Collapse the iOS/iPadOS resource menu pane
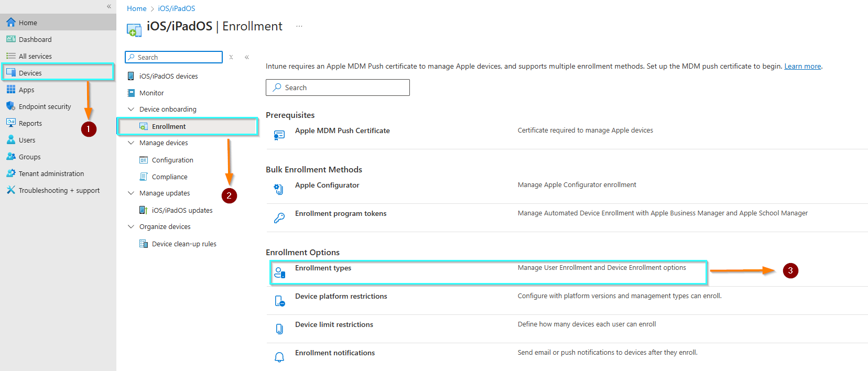Viewport: 868px width, 371px height. 247,57
